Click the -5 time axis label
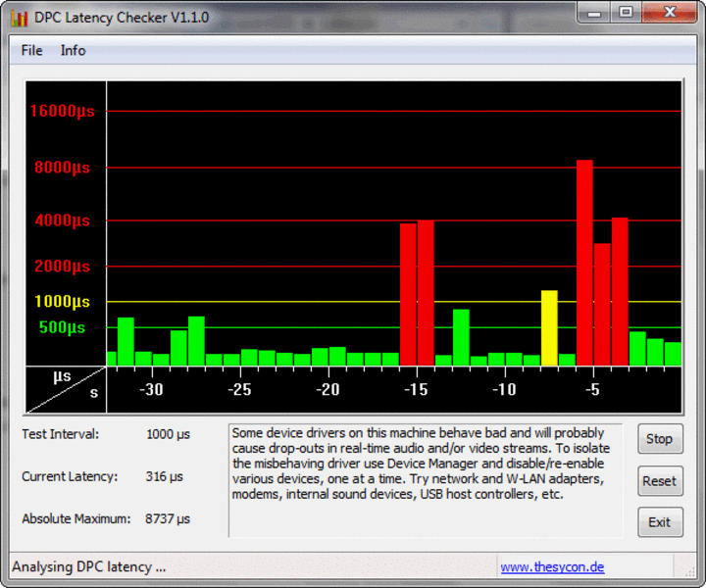 592,389
